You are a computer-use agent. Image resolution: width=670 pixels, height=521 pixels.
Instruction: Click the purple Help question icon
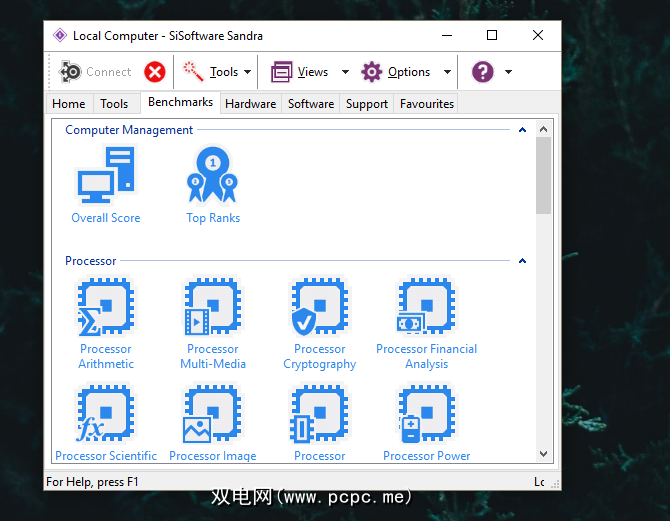tap(483, 72)
